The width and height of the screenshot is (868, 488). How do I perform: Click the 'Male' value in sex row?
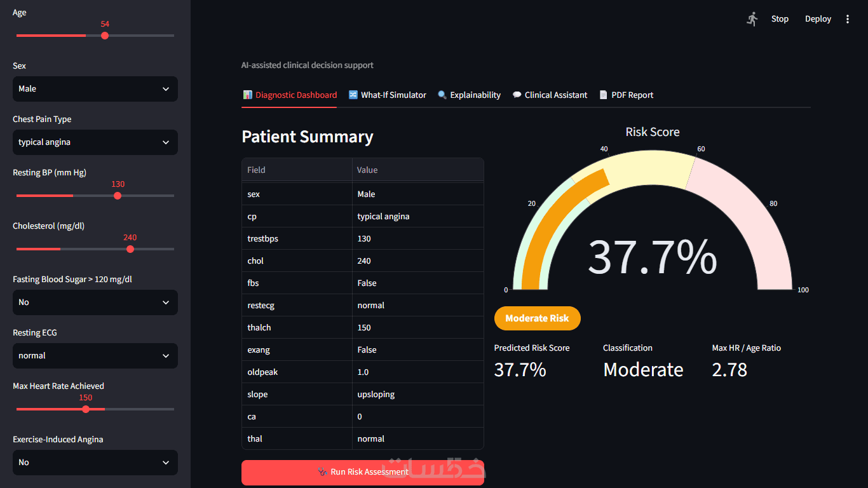pos(418,194)
